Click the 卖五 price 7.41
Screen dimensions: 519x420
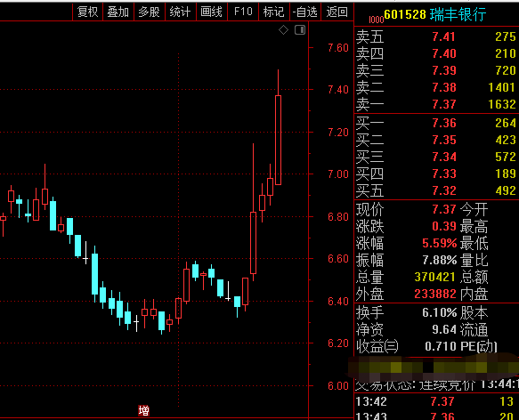pos(444,36)
